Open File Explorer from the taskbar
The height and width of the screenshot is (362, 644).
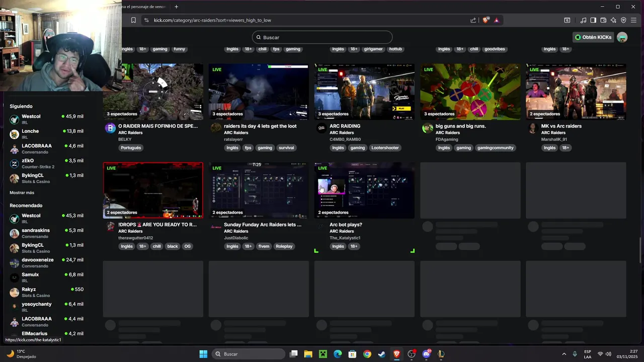[308, 354]
